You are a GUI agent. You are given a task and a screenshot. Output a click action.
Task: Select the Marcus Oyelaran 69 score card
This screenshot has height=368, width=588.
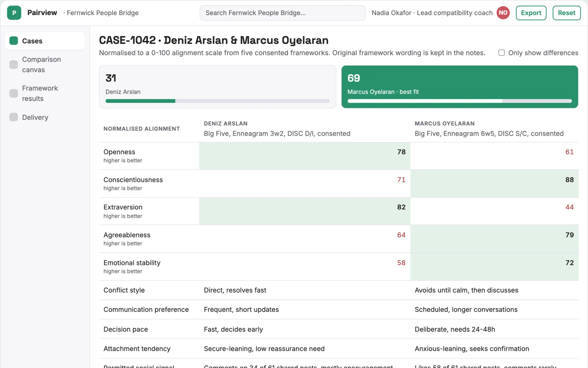[x=460, y=87]
